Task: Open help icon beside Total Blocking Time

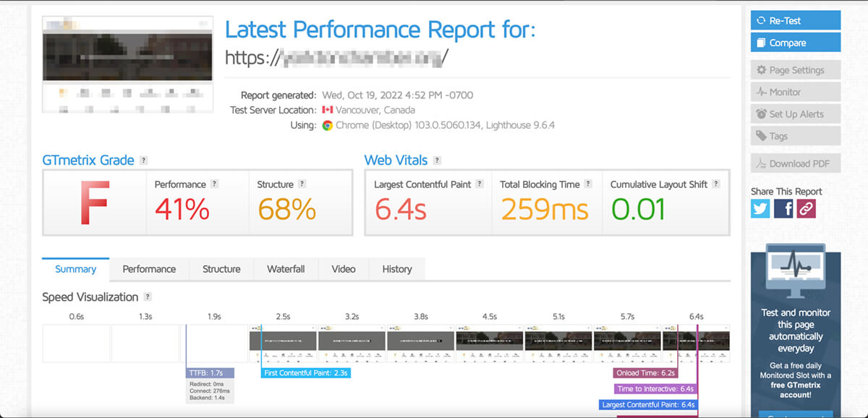Action: tap(589, 184)
